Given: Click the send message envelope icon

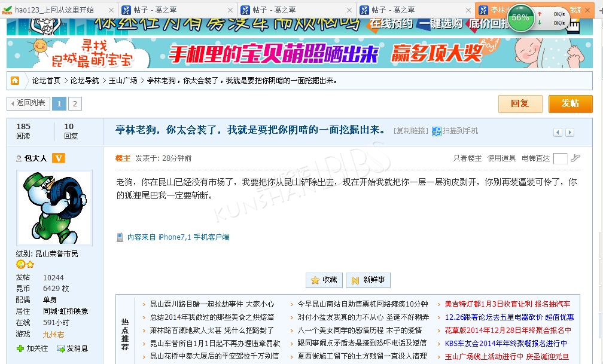Looking at the screenshot, I should tap(61, 348).
